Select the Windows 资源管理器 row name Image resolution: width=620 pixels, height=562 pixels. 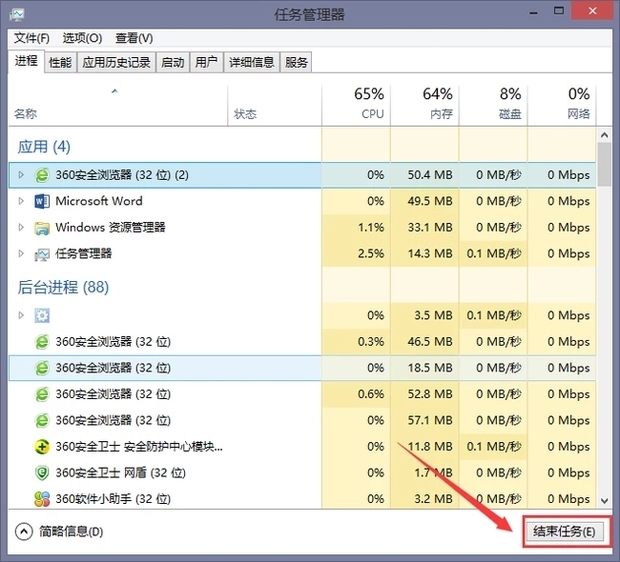point(110,227)
